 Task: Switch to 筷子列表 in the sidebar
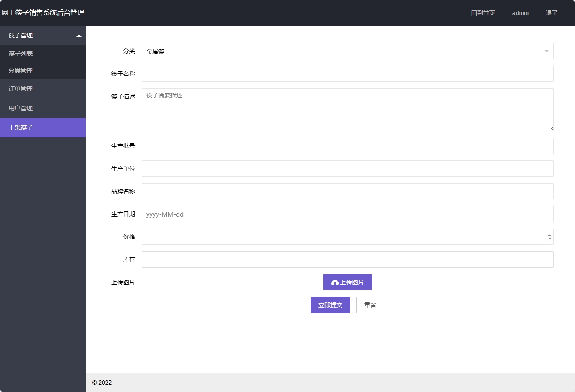coord(21,53)
